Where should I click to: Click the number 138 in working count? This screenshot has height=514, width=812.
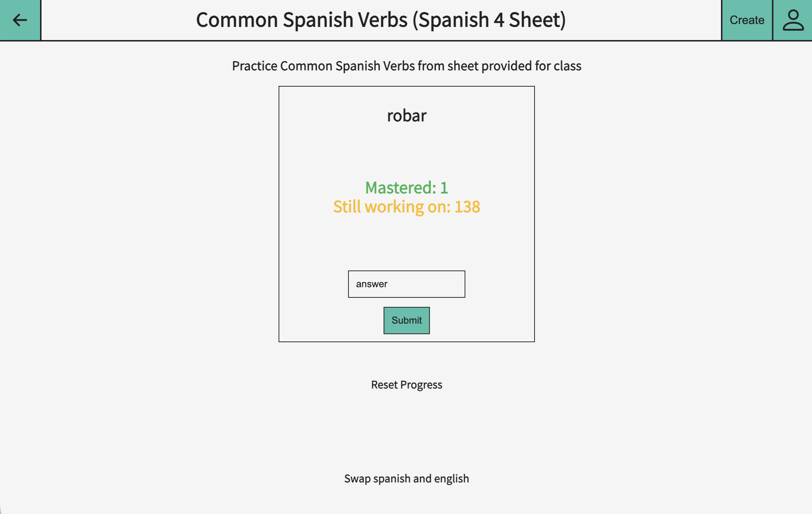pos(467,207)
